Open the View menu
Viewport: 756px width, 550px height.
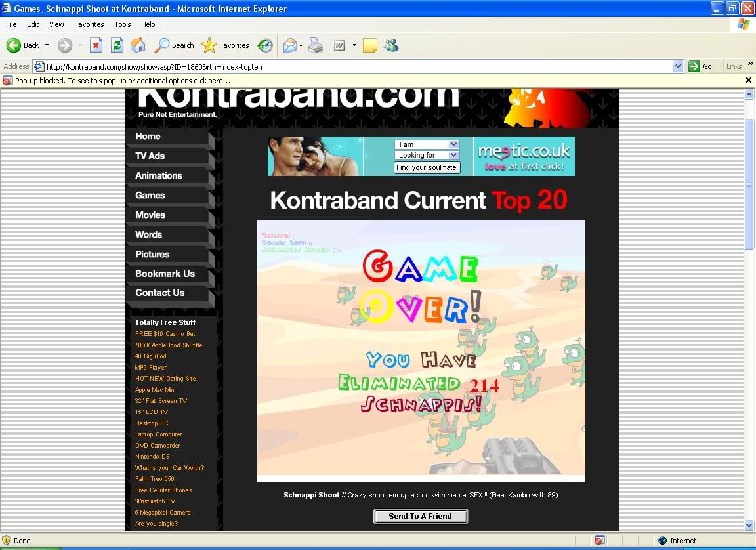click(x=56, y=24)
